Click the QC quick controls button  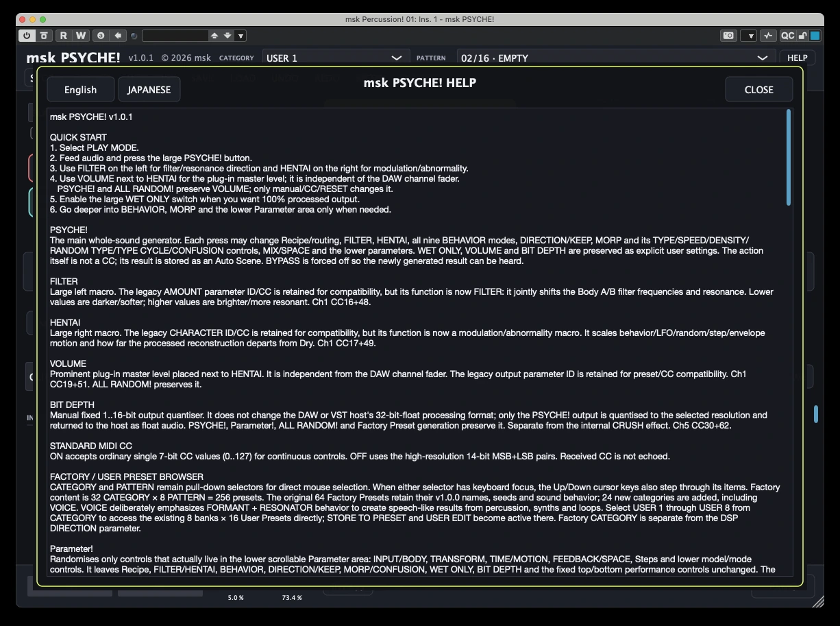(788, 36)
